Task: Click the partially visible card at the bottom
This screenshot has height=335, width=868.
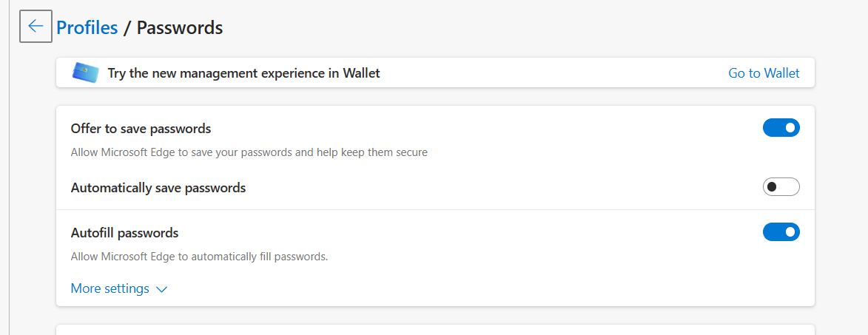Action: tap(435, 330)
